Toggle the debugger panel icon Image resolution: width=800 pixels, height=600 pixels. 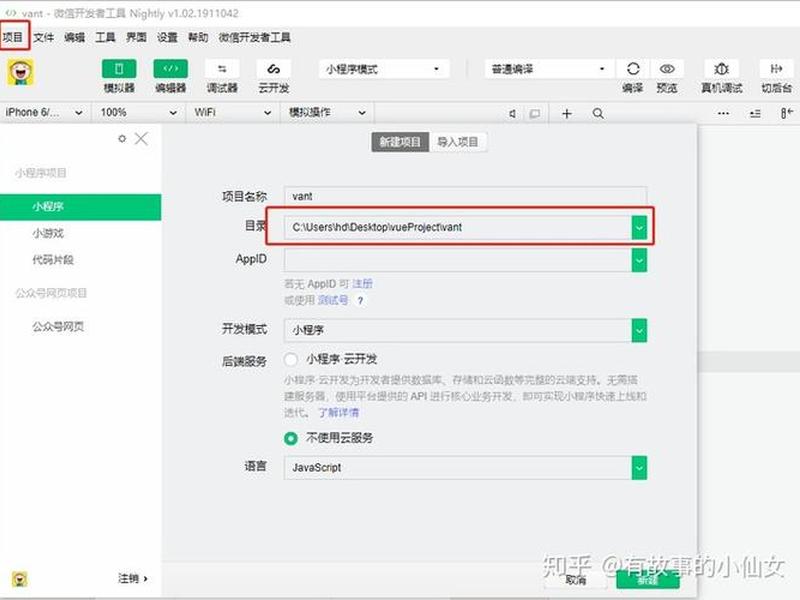[x=222, y=69]
